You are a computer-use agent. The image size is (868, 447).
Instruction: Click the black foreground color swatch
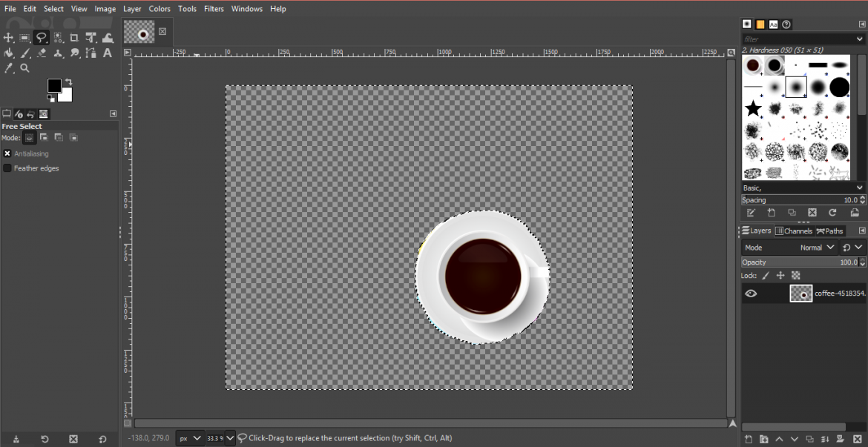pos(55,86)
